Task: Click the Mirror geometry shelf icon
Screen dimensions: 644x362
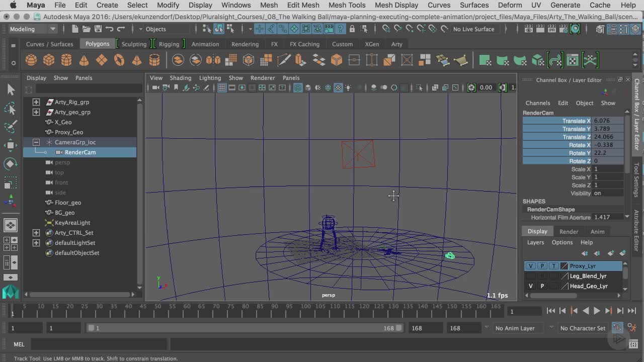Action: [213, 60]
